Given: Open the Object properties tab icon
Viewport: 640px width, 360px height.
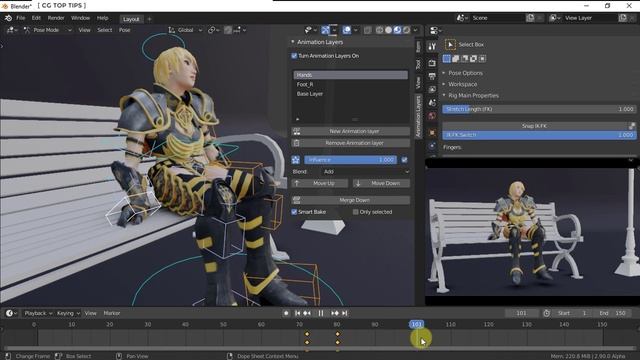Looking at the screenshot, I should point(432,133).
